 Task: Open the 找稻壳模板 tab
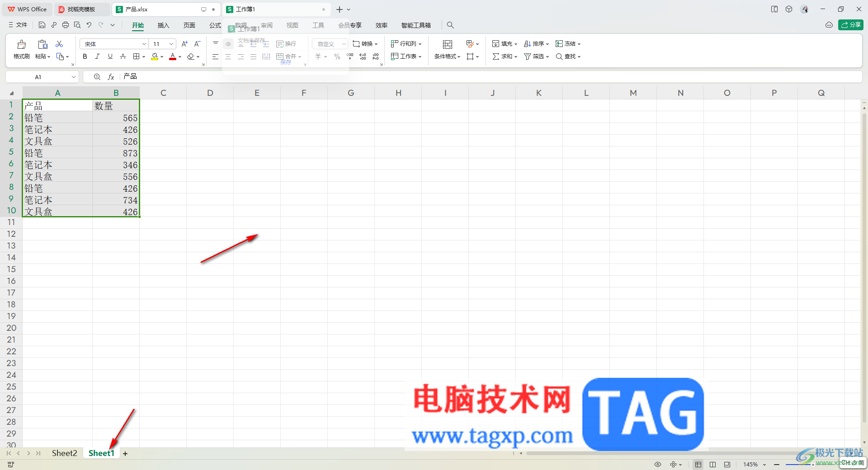pos(82,9)
